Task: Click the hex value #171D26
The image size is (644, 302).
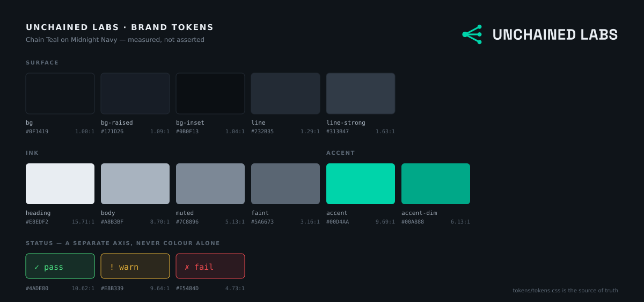Action: [x=112, y=132]
